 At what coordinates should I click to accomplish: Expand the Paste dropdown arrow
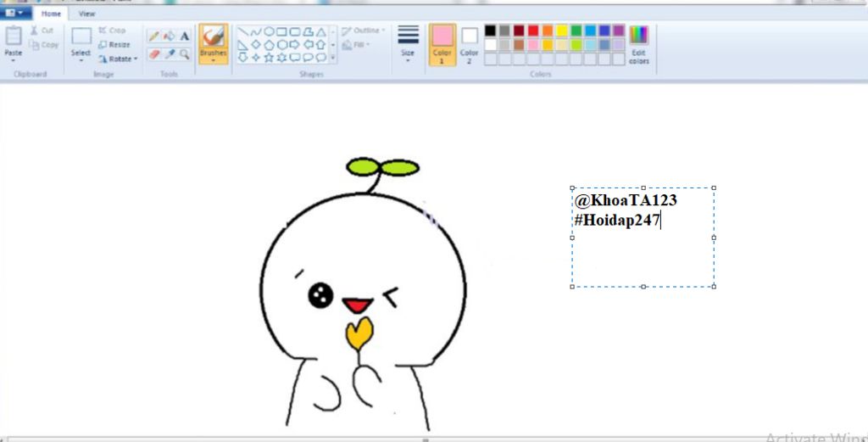point(14,60)
